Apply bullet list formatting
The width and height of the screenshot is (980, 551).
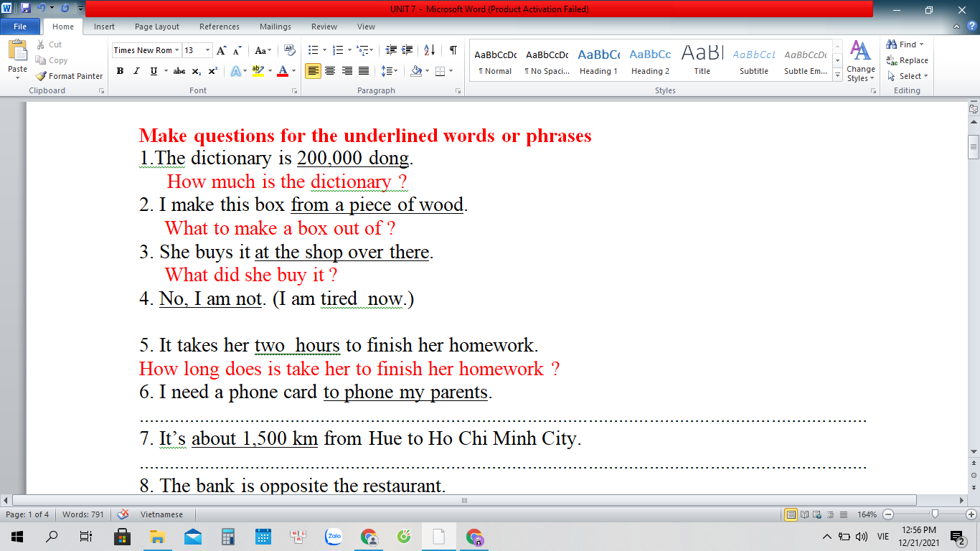tap(313, 50)
